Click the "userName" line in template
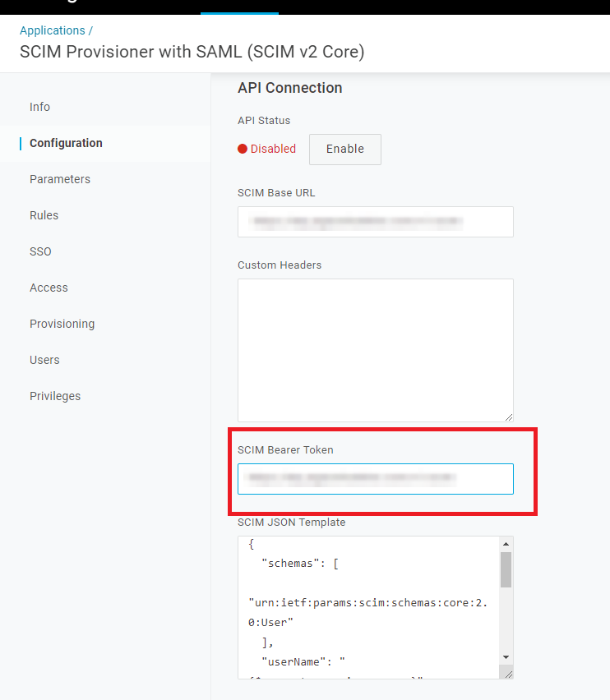 tap(303, 661)
